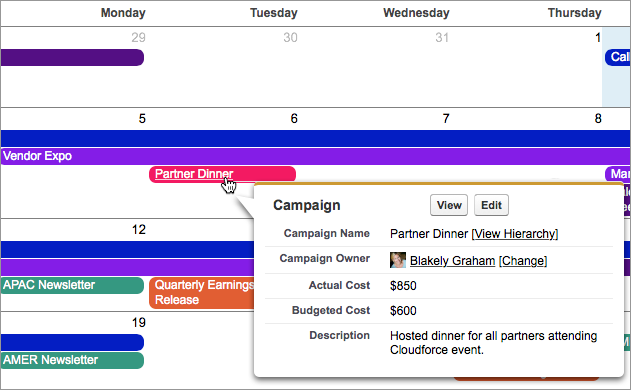Open the APAC Newsletter event
631x390 pixels.
72,285
